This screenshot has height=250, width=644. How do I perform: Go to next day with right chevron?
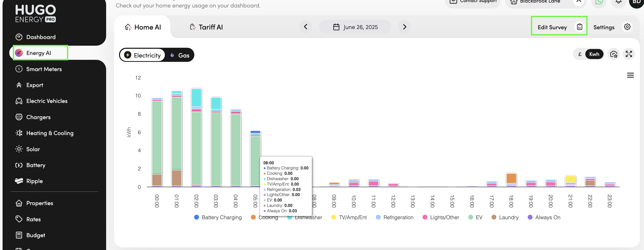tap(404, 27)
